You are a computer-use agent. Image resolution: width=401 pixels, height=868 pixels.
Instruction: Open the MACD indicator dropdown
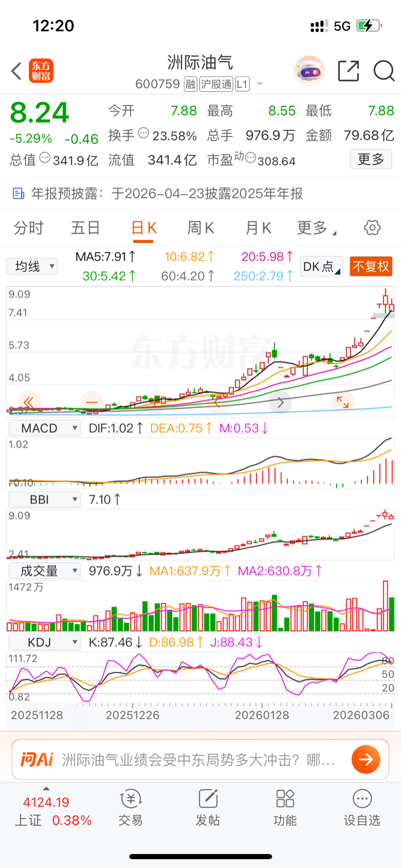pyautogui.click(x=44, y=428)
